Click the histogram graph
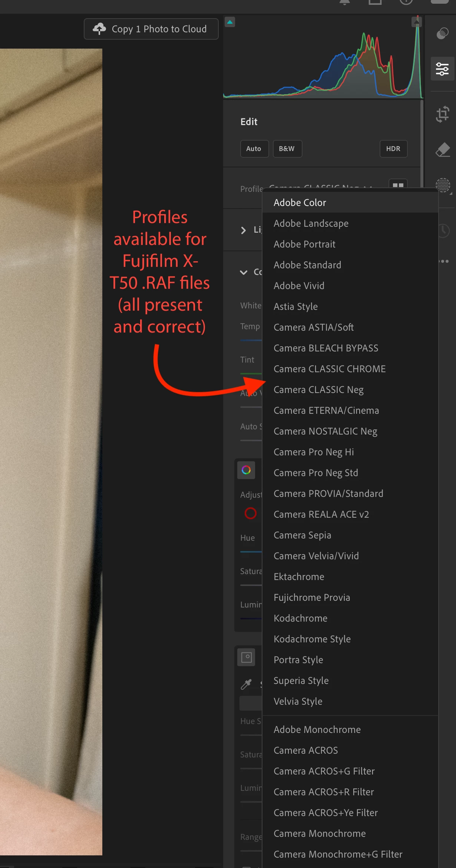 coord(323,58)
